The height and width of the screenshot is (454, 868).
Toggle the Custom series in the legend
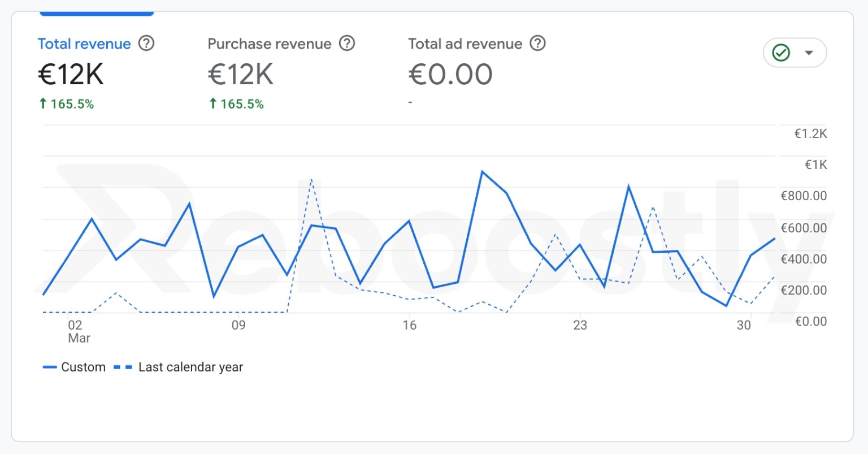(83, 366)
